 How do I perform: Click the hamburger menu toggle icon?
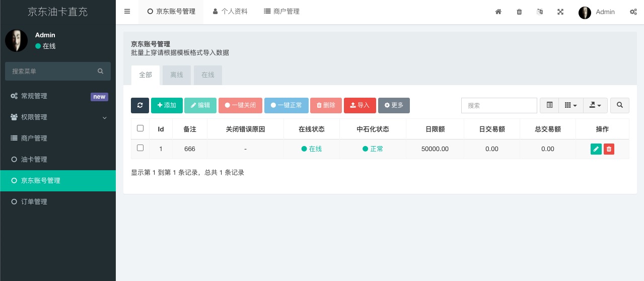point(127,12)
